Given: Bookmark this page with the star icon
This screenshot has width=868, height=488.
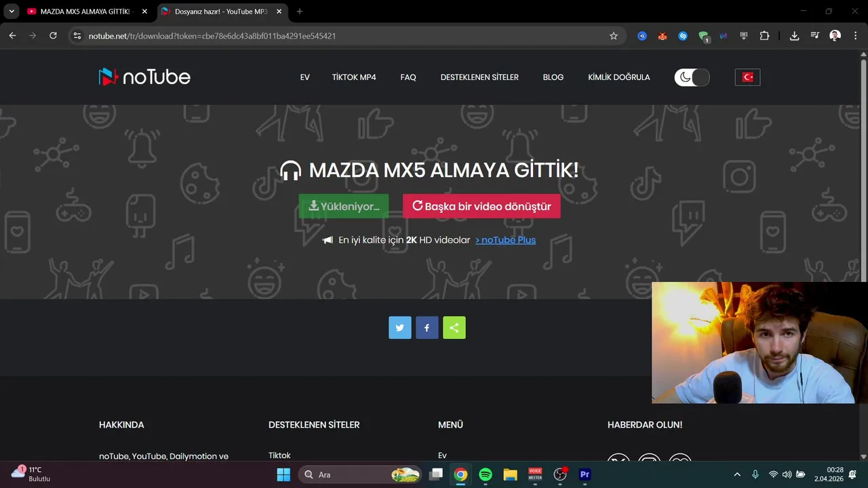Looking at the screenshot, I should click(614, 36).
